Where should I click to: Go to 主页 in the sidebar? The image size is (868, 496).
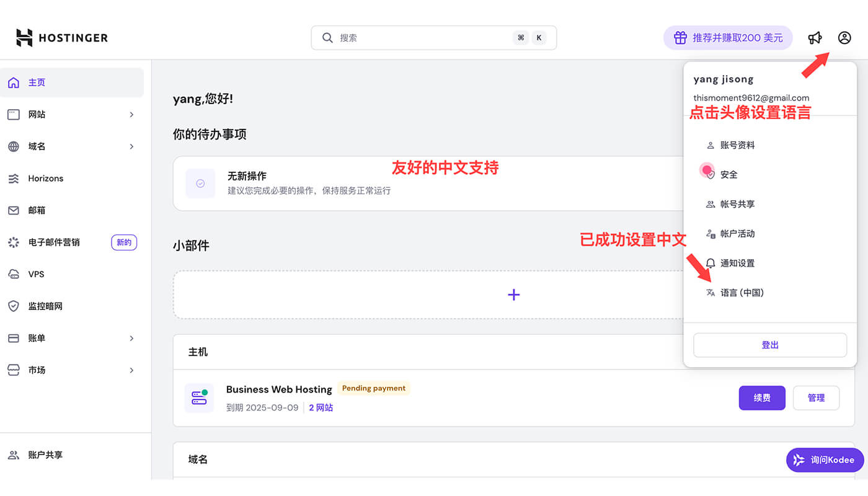click(x=72, y=82)
